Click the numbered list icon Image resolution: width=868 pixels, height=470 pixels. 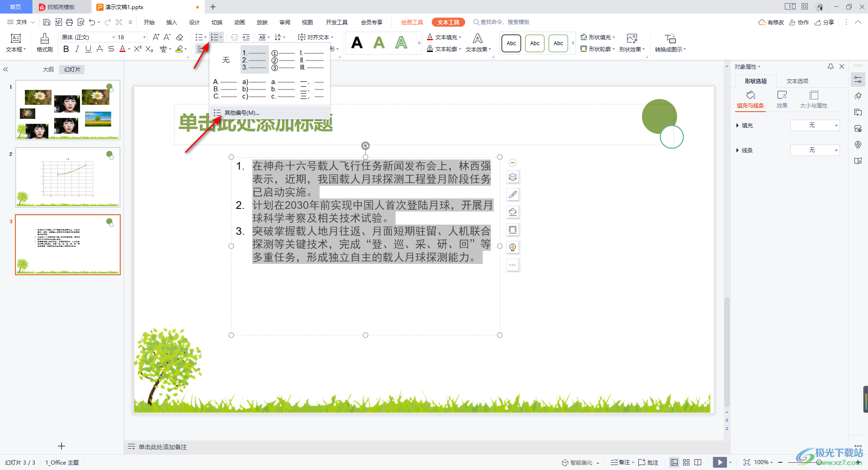click(x=215, y=37)
